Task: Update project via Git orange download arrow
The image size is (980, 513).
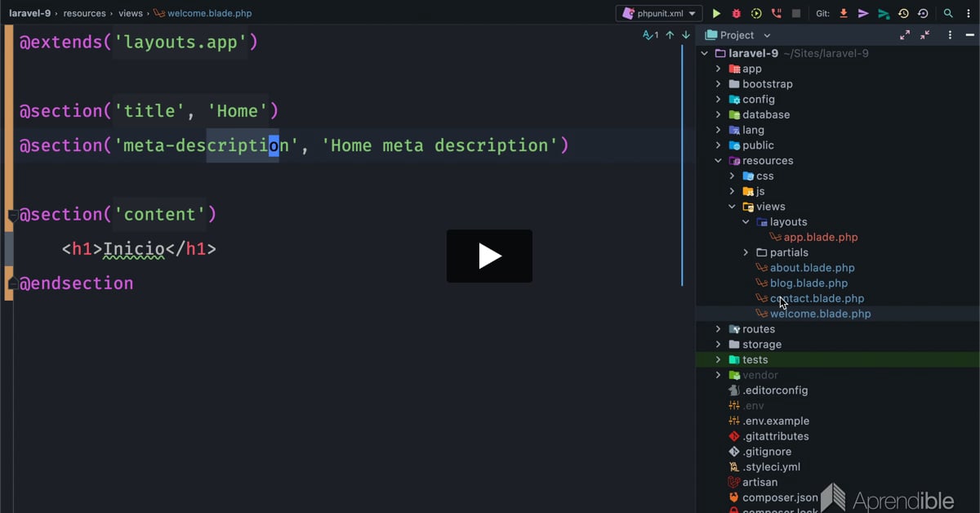Action: pos(844,13)
